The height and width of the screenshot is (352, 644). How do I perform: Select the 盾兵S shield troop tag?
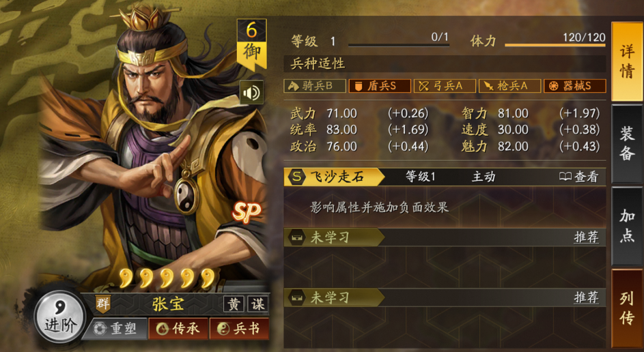(x=380, y=86)
